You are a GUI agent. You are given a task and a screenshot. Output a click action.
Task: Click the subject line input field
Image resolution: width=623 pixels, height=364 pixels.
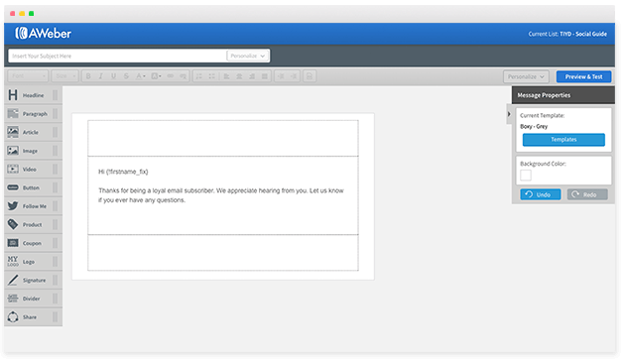click(117, 56)
